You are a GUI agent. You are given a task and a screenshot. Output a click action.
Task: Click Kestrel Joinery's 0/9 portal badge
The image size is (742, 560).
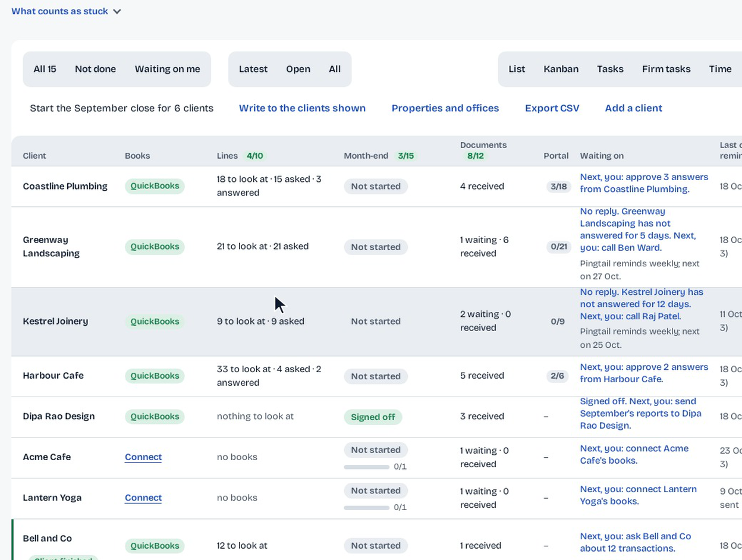pyautogui.click(x=558, y=322)
